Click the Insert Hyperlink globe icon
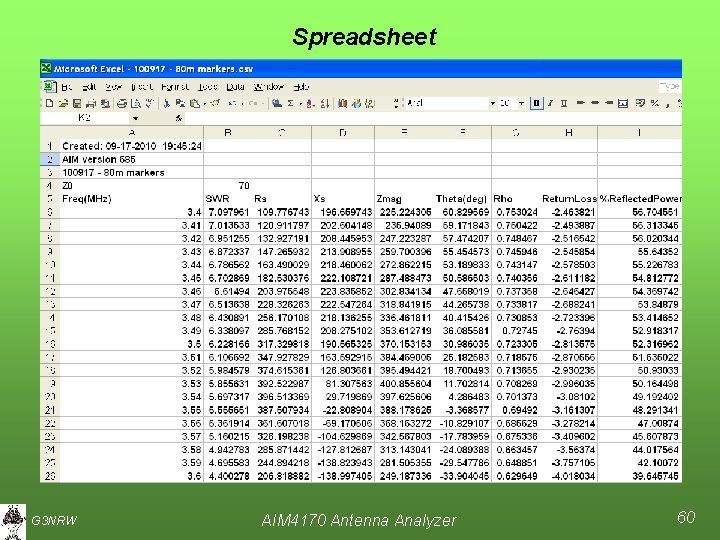Image resolution: width=720 pixels, height=540 pixels. 277,104
